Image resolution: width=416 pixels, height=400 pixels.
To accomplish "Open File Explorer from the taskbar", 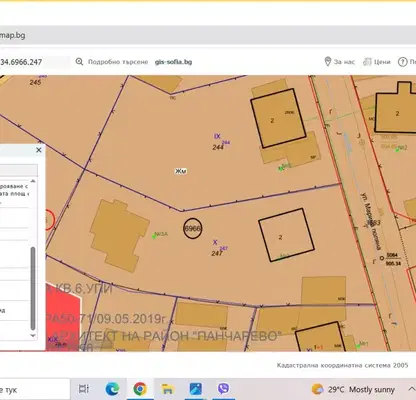I will coord(168,389).
